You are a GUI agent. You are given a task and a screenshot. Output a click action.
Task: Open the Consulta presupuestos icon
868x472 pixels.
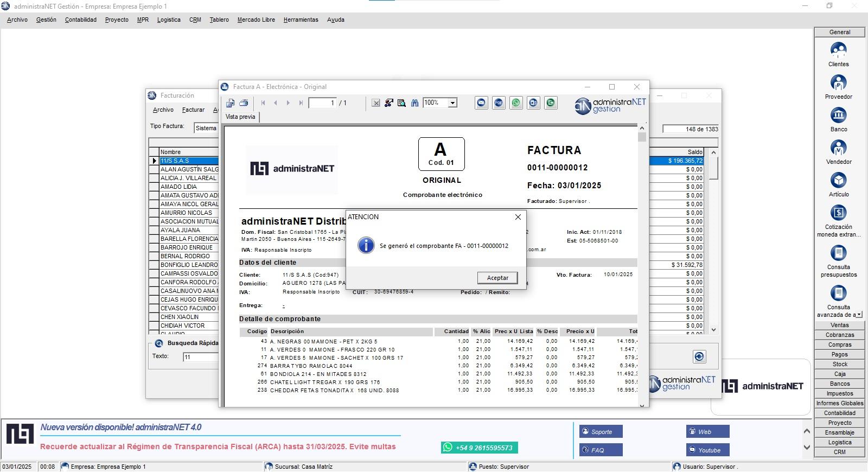pos(838,253)
